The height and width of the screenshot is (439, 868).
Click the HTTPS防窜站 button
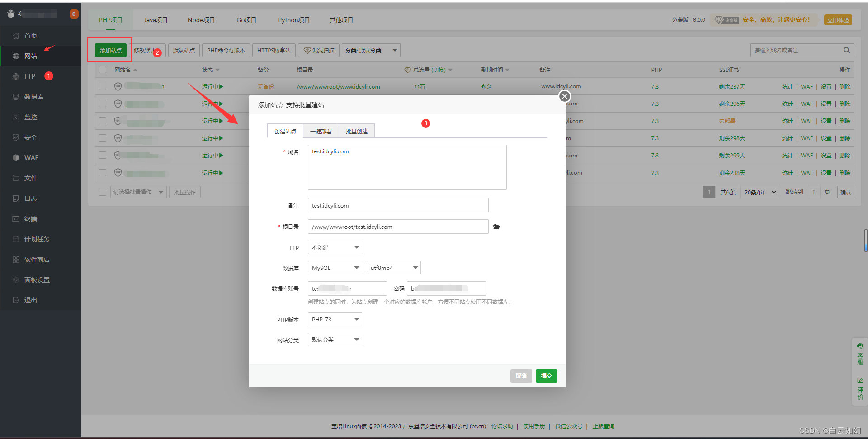[x=274, y=50]
